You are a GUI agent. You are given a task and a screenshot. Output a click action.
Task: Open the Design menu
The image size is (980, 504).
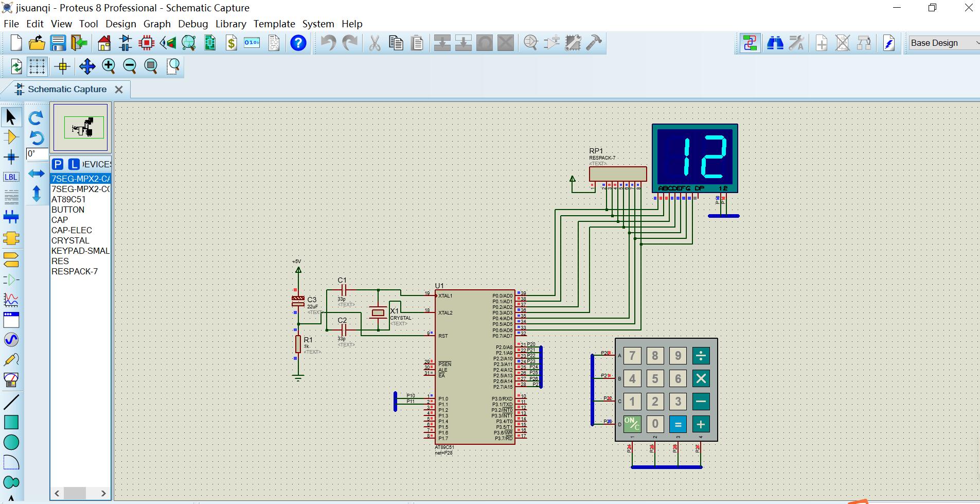(121, 24)
